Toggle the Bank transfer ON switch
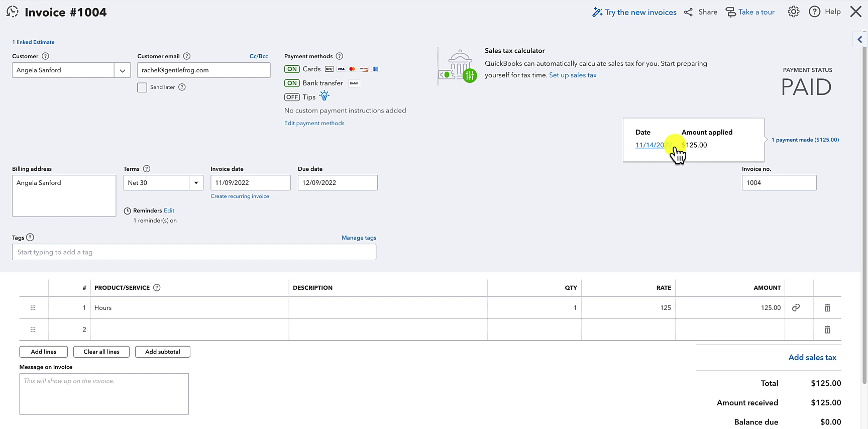This screenshot has height=429, width=868. (x=292, y=83)
